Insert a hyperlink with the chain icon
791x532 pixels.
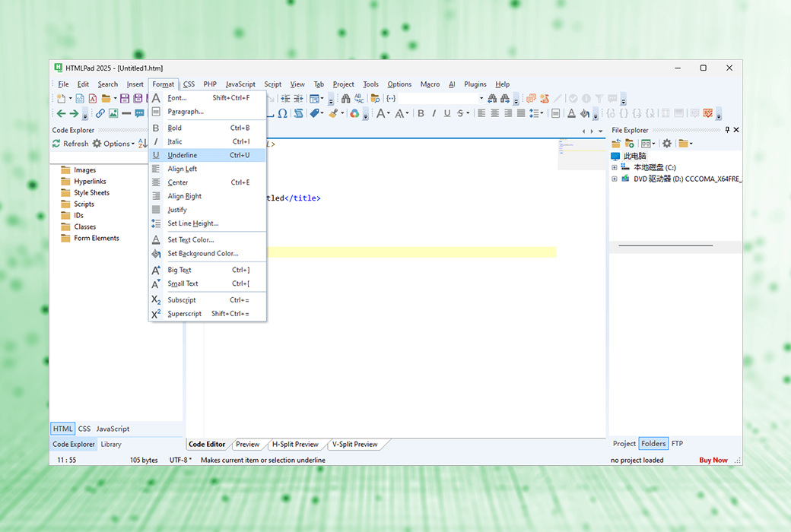point(100,113)
